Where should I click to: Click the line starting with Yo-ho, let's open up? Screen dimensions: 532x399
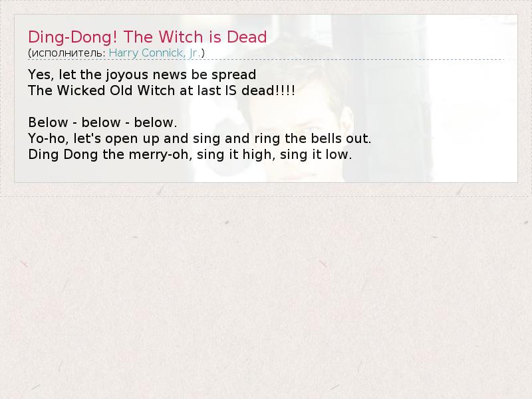coord(199,138)
